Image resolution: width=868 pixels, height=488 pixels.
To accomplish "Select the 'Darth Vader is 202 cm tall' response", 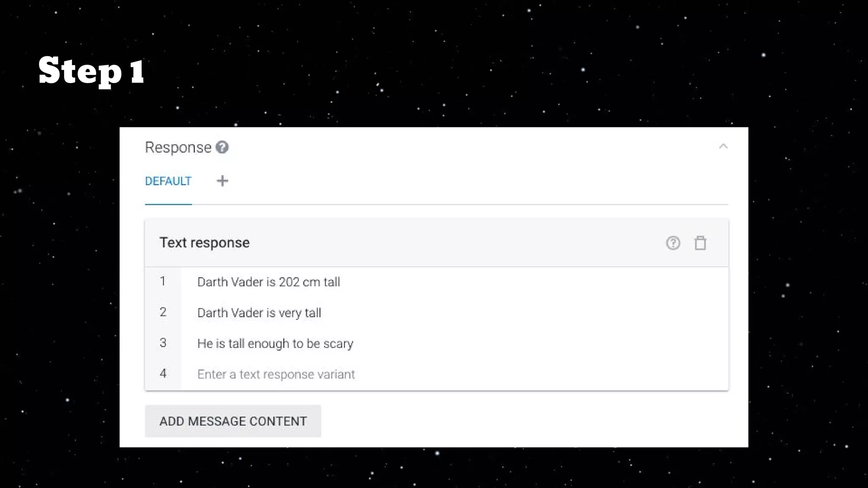I will 454,282.
